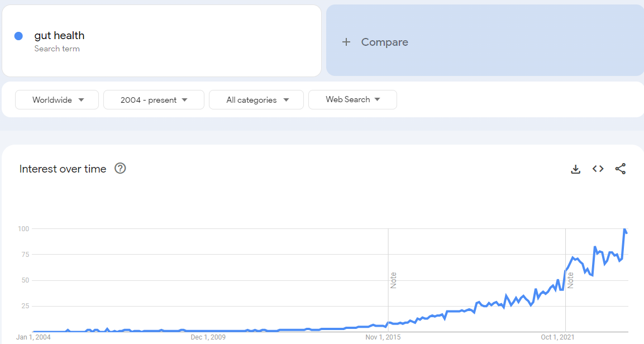Click the Note marker near Oct 2021
Image resolution: width=644 pixels, height=344 pixels.
tap(570, 280)
